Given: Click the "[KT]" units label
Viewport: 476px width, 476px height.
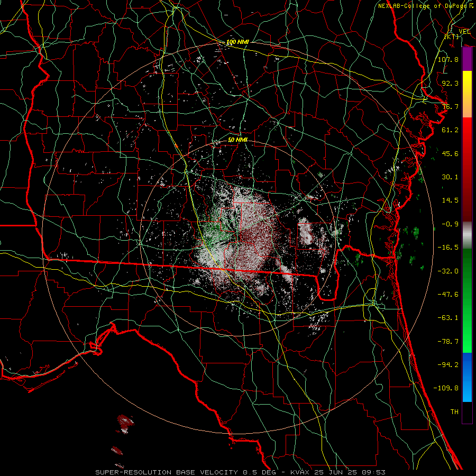Looking at the screenshot, I should (452, 36).
